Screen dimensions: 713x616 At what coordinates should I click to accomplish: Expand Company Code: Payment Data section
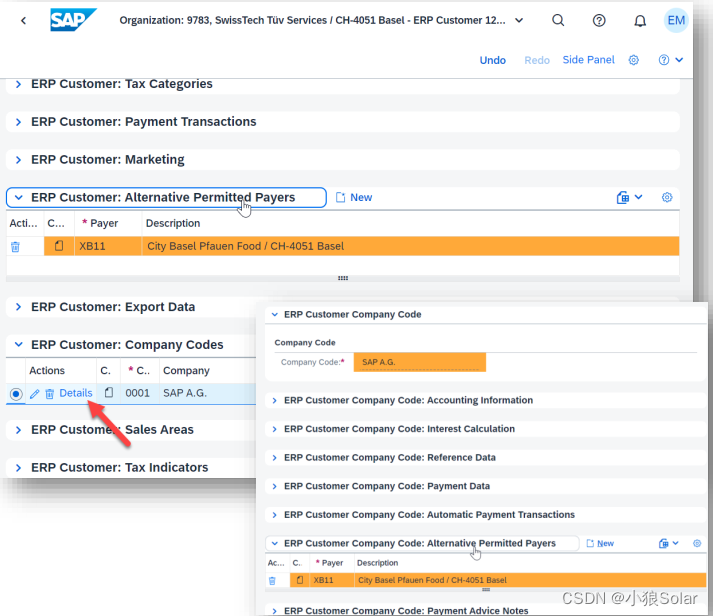pos(275,486)
